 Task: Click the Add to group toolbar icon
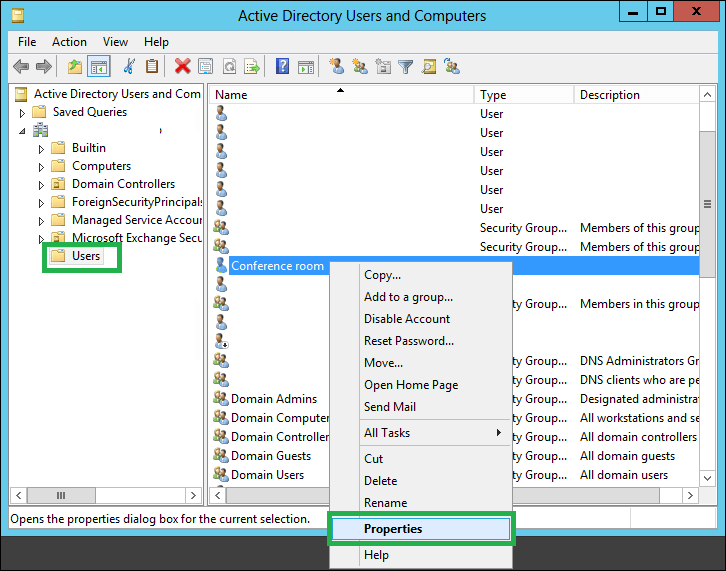(x=452, y=67)
